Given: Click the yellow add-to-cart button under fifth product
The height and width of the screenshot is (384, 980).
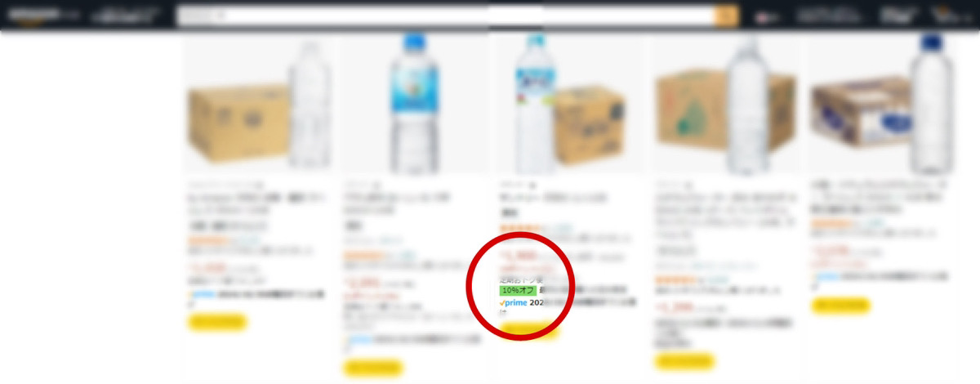Looking at the screenshot, I should (x=840, y=306).
